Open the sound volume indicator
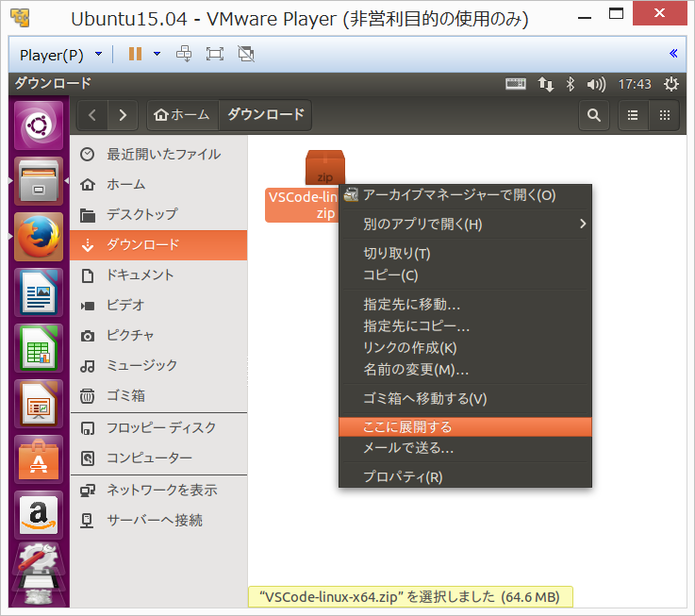695x616 pixels. [x=596, y=84]
